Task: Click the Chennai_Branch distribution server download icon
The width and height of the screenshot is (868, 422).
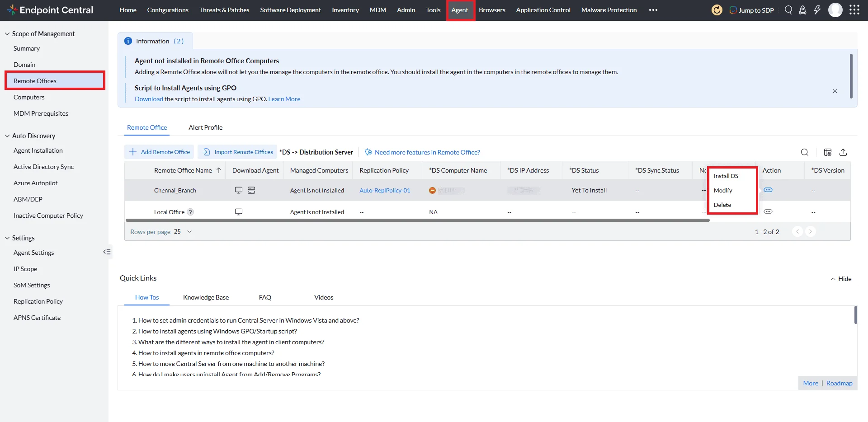Action: (x=251, y=190)
